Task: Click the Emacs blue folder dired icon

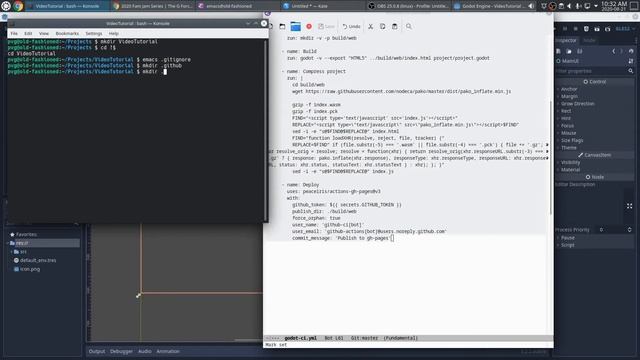Action: [x=295, y=27]
